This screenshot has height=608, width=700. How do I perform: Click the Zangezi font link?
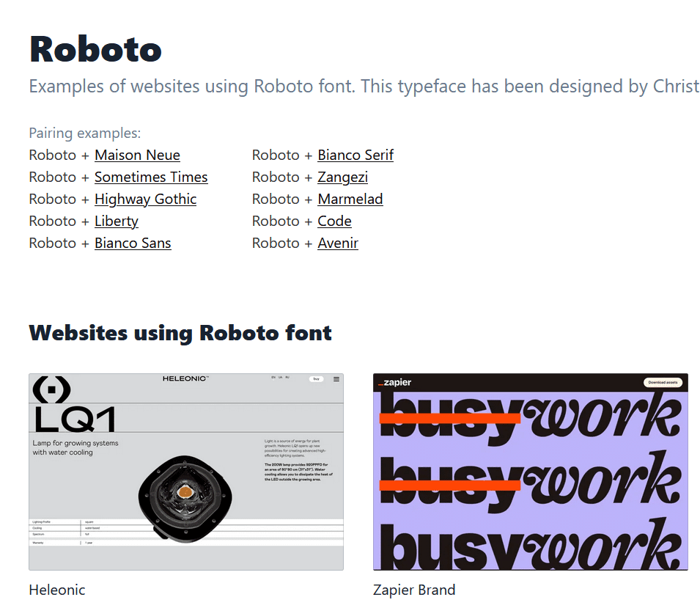pos(342,177)
